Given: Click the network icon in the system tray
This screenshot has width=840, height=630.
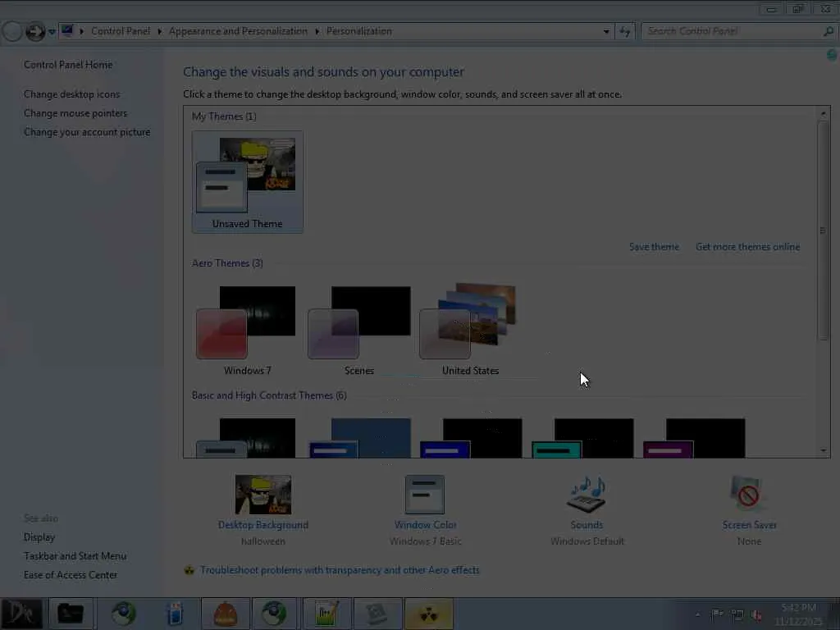Looking at the screenshot, I should tap(737, 615).
